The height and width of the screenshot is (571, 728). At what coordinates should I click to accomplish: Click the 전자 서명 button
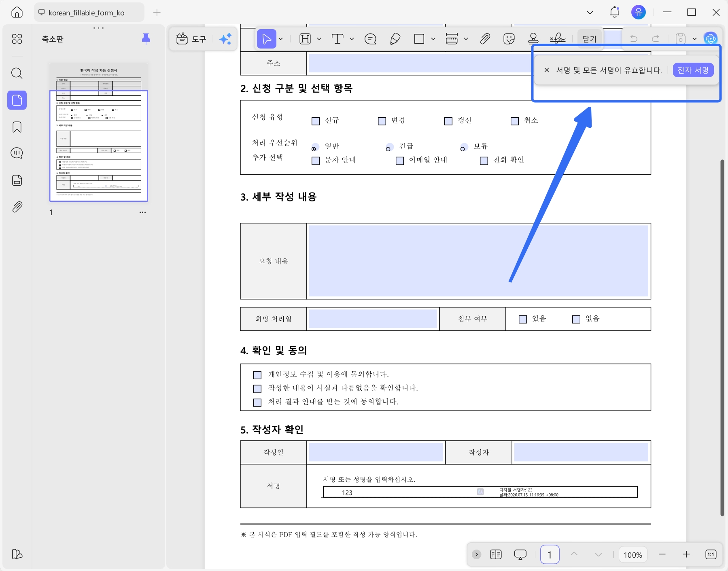coord(693,70)
